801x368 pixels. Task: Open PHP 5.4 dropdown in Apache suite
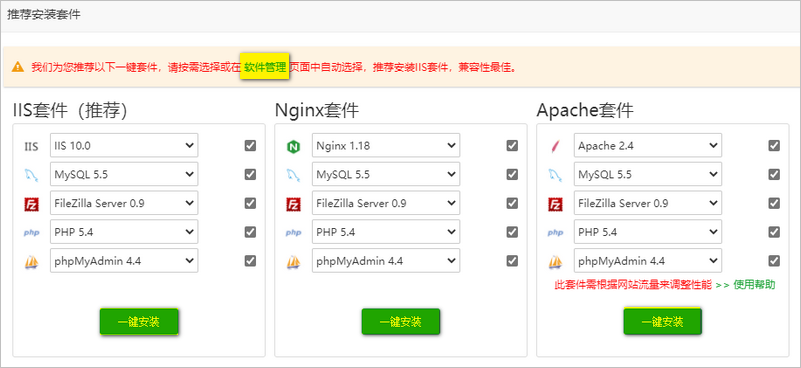(648, 232)
